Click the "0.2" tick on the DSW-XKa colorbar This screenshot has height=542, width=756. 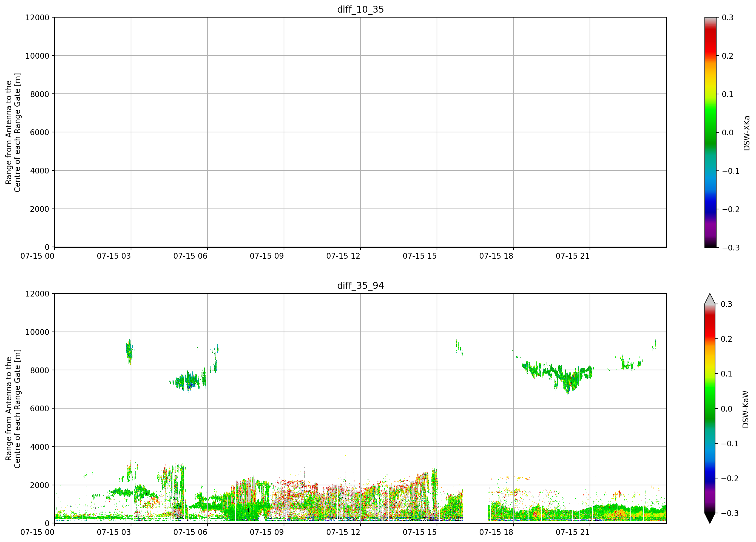tap(728, 56)
